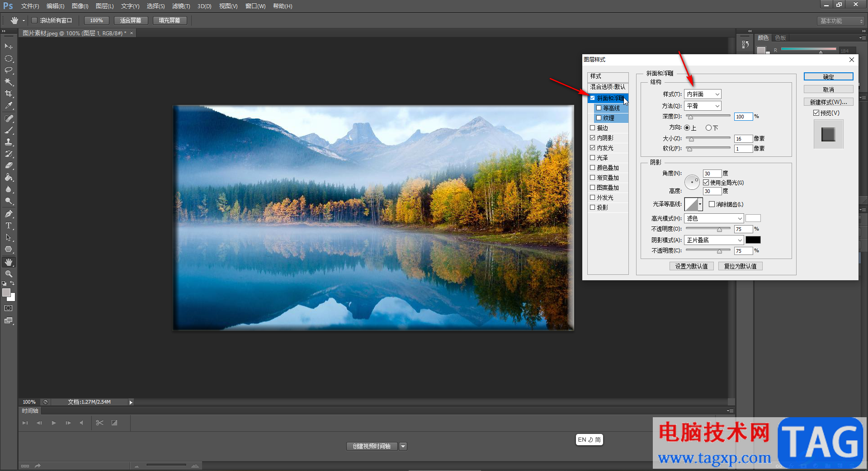
Task: Open the Image (图像) menu
Action: tap(80, 6)
